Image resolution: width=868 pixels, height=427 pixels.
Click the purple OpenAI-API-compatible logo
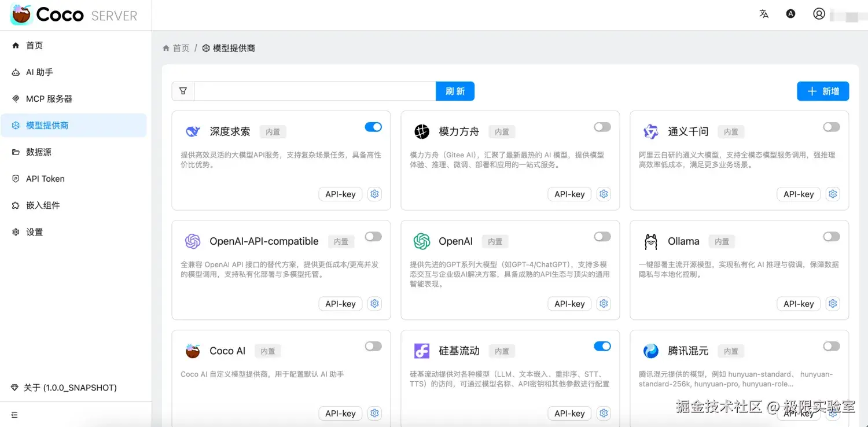coord(193,241)
